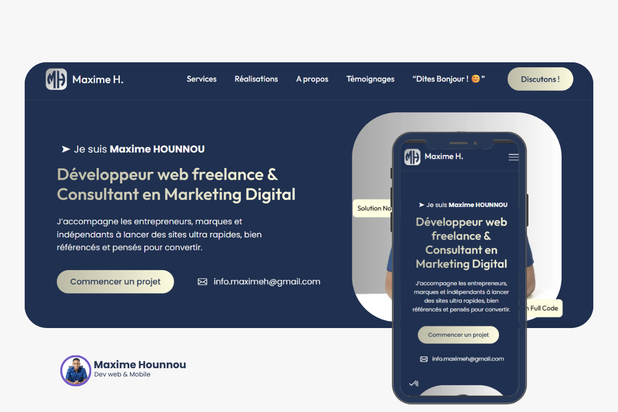Click the Dev web & Mobile subtitle

coord(122,375)
